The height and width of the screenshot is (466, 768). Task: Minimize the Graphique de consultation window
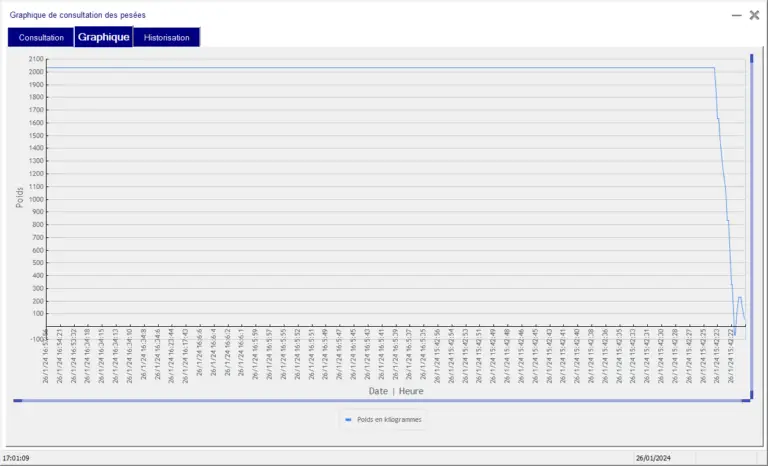tap(736, 15)
